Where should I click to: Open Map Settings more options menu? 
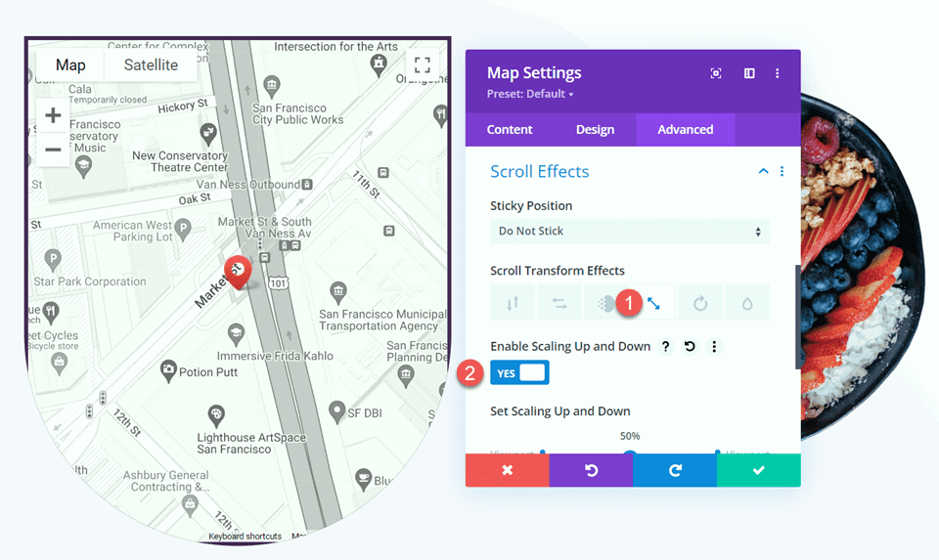click(778, 73)
